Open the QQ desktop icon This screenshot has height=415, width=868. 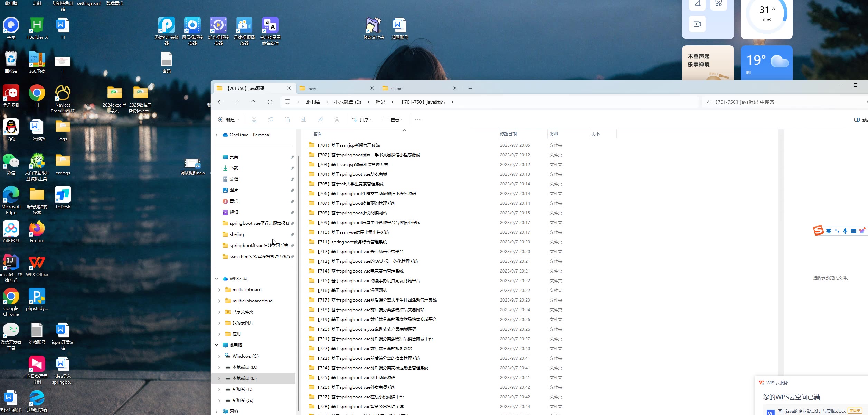11,130
